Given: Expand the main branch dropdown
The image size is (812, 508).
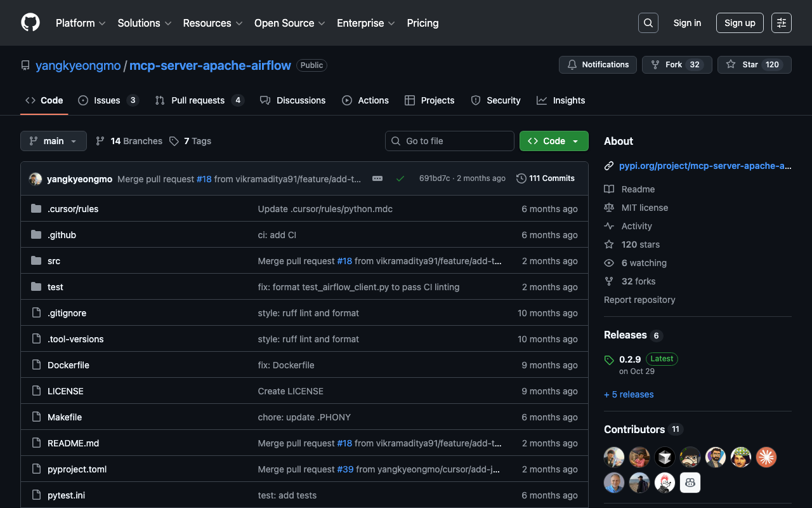Looking at the screenshot, I should 53,141.
